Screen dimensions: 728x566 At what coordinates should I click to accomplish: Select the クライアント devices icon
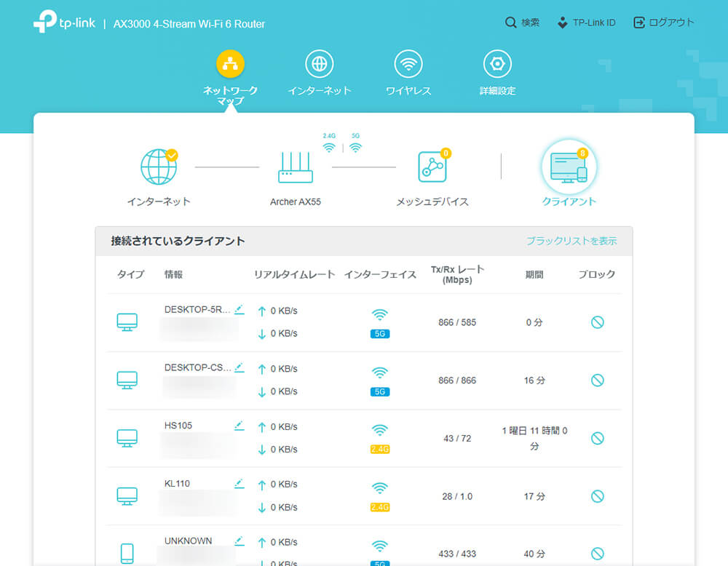[569, 167]
